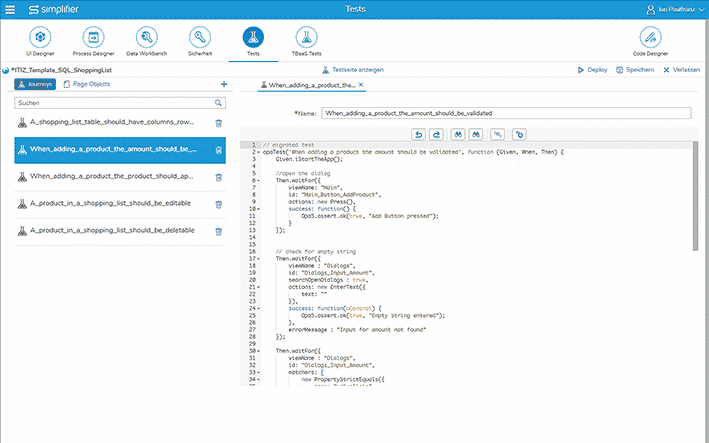Image resolution: width=709 pixels, height=443 pixels.
Task: Open the UI Designer module
Action: click(x=40, y=42)
